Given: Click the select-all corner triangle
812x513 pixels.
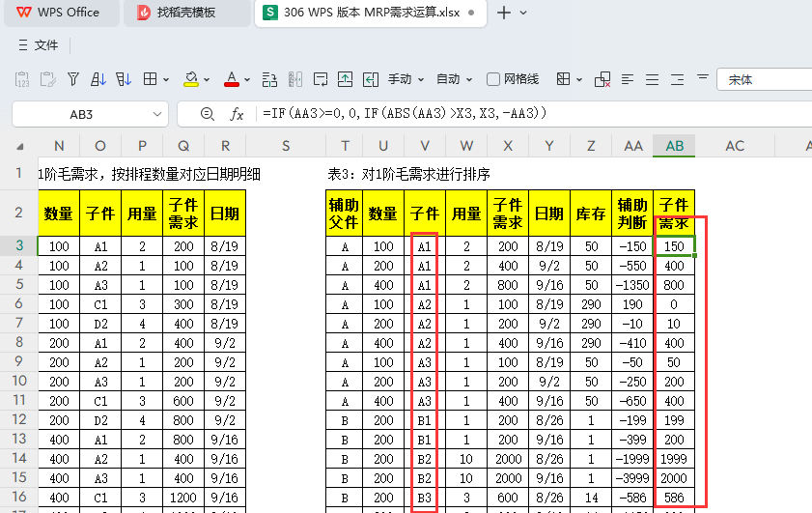Looking at the screenshot, I should tap(19, 147).
